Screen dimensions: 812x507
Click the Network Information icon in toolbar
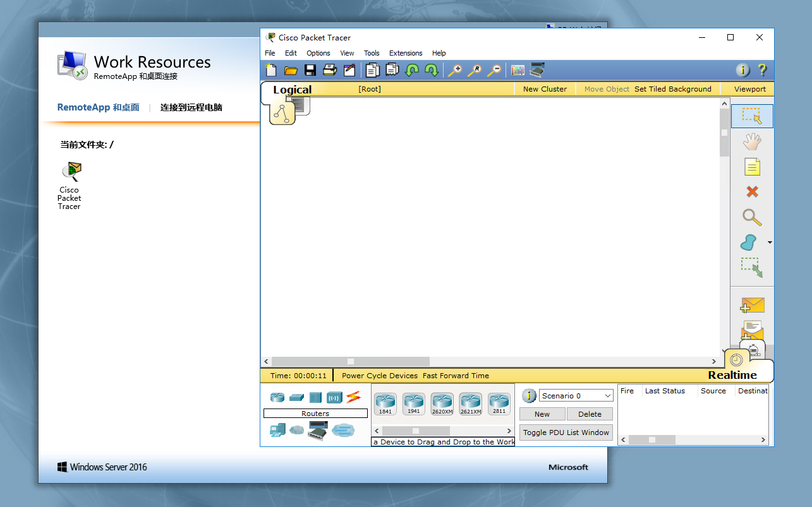(743, 70)
